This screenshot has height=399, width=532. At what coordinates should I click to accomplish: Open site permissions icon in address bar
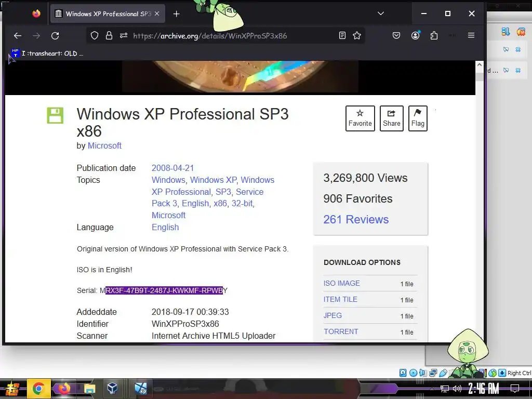[124, 35]
